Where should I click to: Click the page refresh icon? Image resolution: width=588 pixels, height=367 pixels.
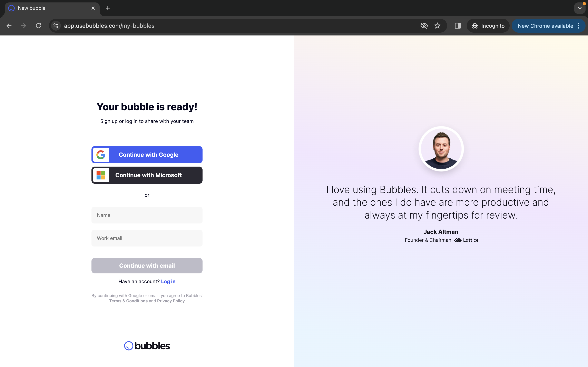38,26
